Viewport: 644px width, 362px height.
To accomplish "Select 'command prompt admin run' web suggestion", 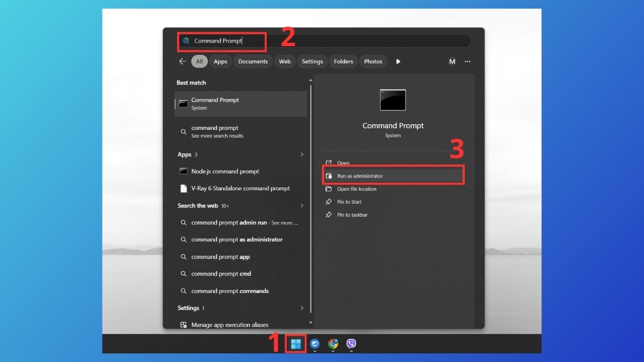I will (240, 223).
